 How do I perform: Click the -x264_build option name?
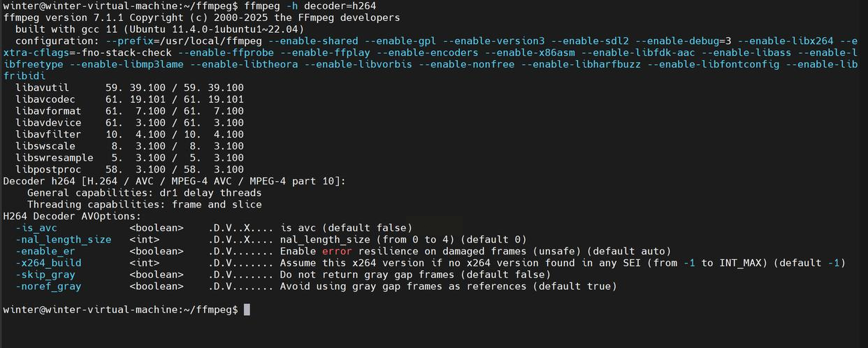coord(48,263)
